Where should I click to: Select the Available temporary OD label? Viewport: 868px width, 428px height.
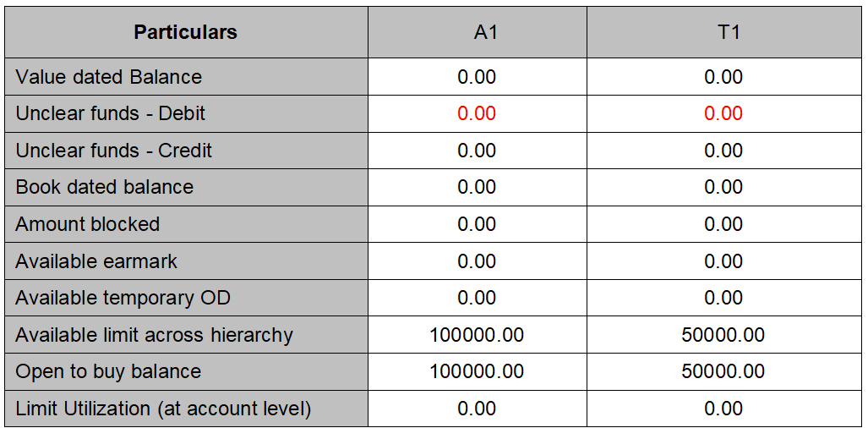coord(123,298)
